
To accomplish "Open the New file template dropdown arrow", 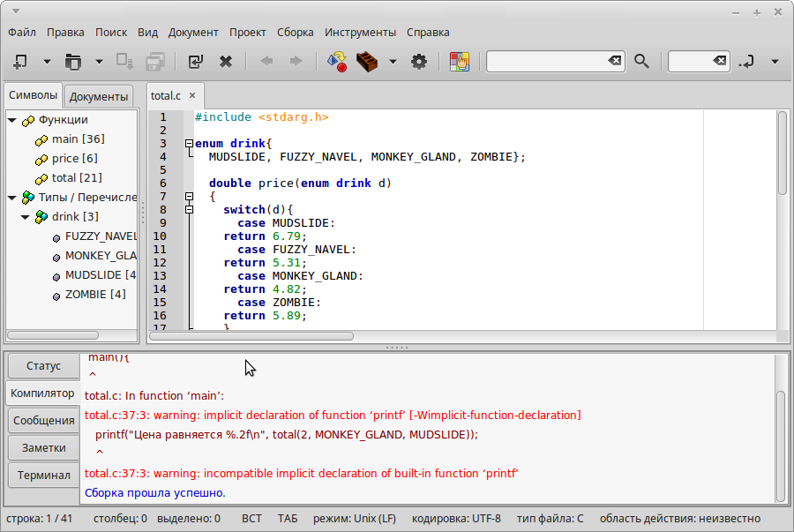I will [47, 62].
